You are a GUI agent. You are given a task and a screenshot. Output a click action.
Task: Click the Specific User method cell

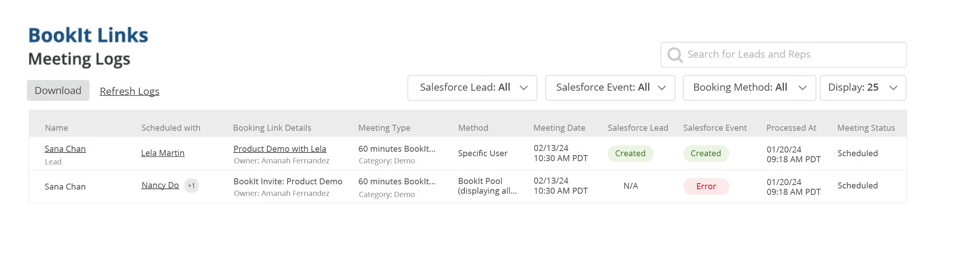(x=483, y=153)
